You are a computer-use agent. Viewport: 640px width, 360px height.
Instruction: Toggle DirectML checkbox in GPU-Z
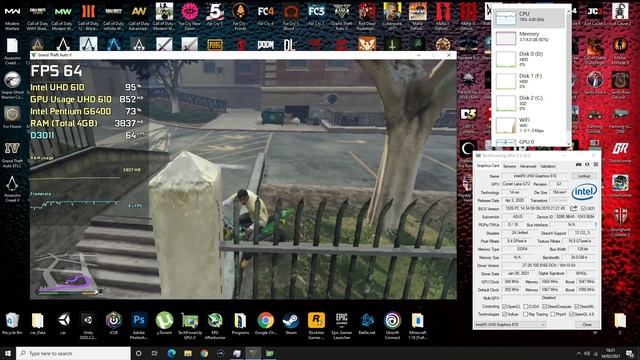576,306
